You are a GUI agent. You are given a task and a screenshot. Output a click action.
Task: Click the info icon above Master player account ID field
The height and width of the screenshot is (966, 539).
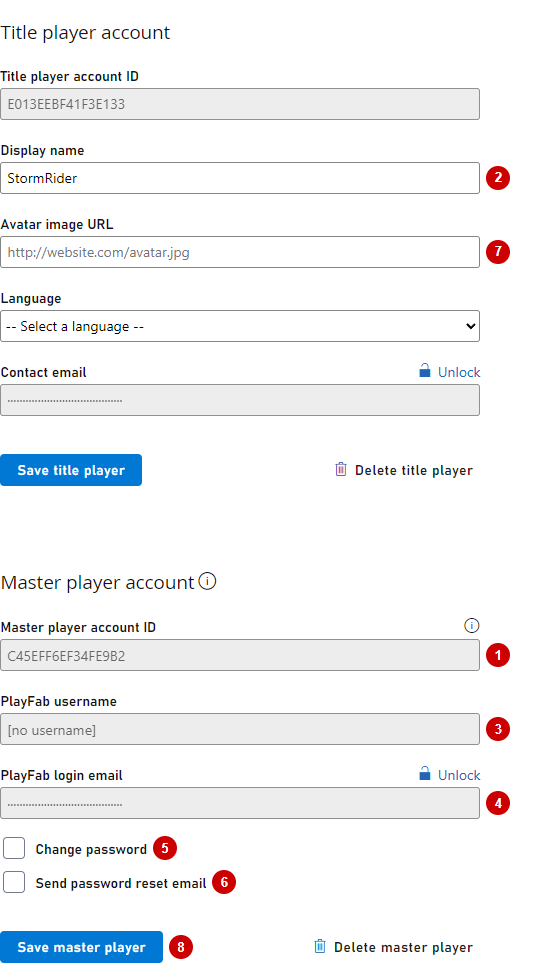(x=471, y=626)
